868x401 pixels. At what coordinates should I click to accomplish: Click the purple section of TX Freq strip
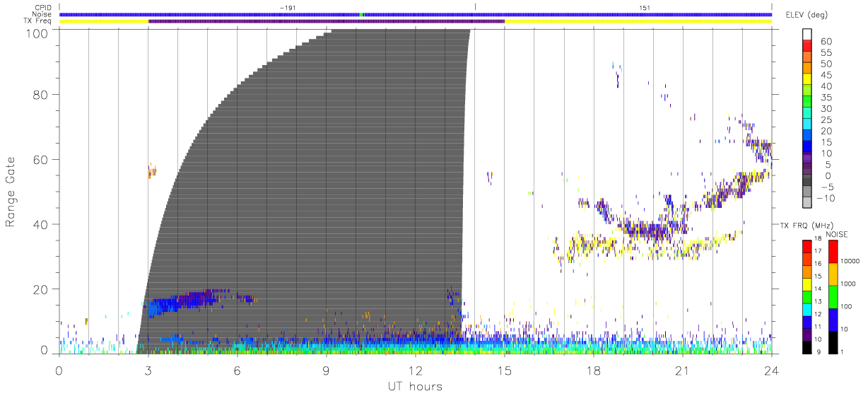pyautogui.click(x=327, y=21)
